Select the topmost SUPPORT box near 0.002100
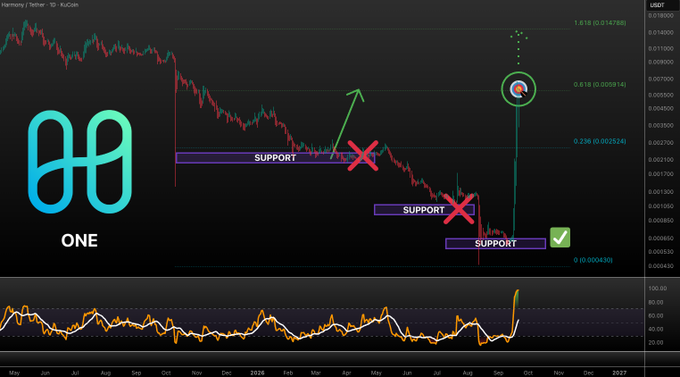The height and width of the screenshot is (377, 680). pyautogui.click(x=275, y=158)
